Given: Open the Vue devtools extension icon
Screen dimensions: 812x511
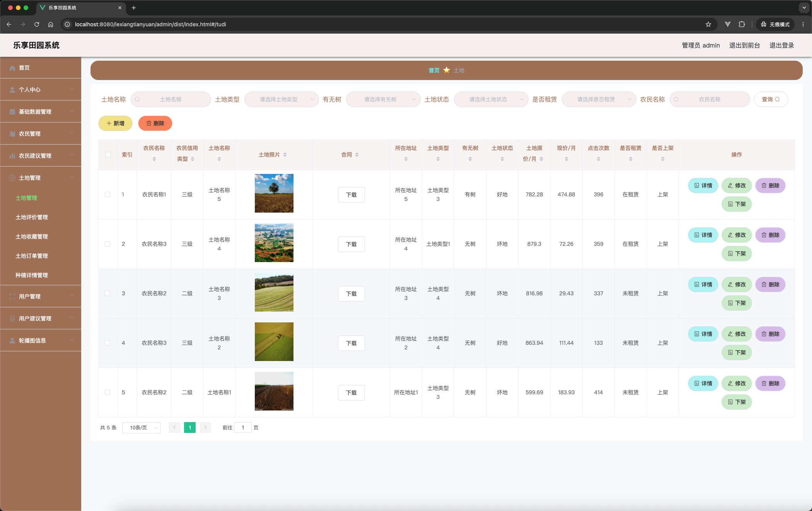Looking at the screenshot, I should point(728,24).
